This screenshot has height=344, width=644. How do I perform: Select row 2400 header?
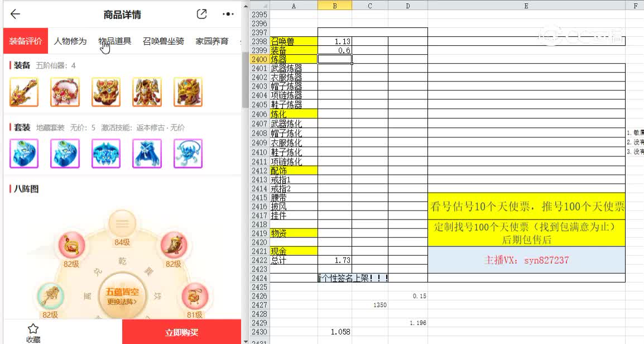tap(259, 59)
